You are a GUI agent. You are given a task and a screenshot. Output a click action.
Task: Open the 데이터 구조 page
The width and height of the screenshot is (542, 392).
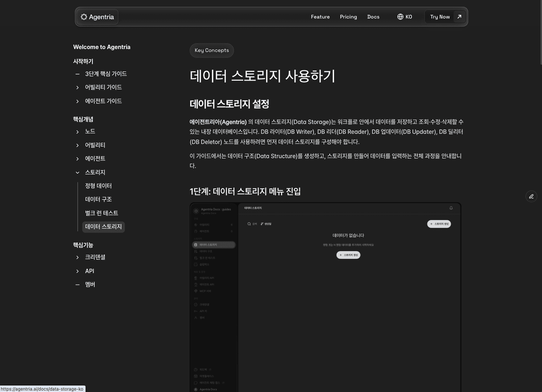98,199
